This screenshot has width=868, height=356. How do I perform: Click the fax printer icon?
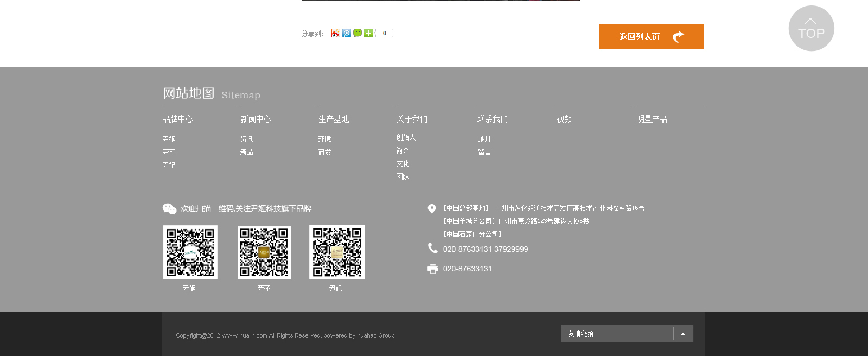point(432,269)
